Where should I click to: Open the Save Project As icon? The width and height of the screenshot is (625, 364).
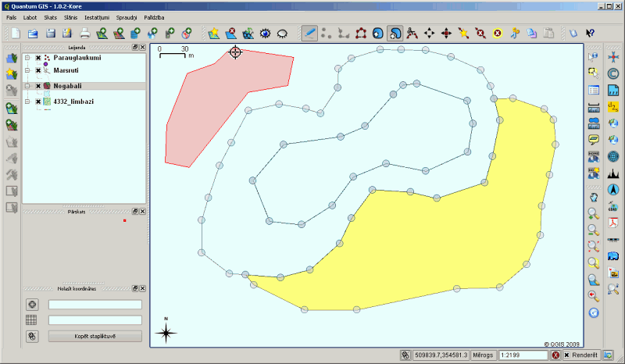[67, 34]
